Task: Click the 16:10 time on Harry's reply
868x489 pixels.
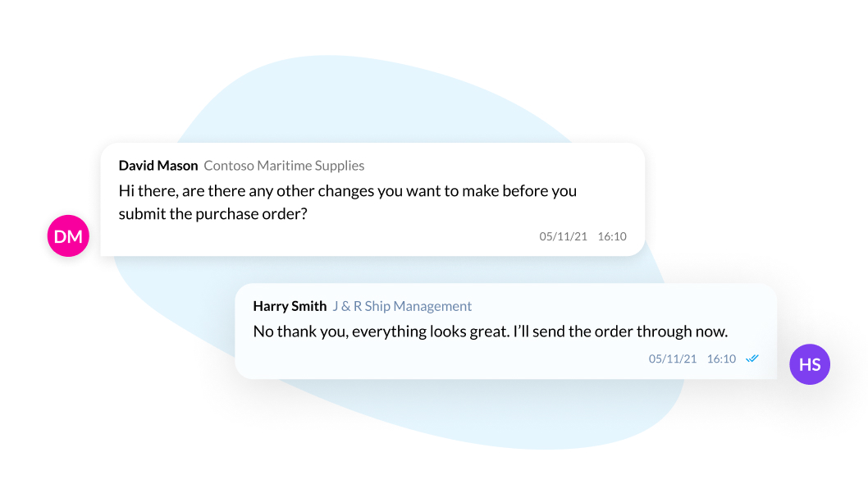Action: 721,359
